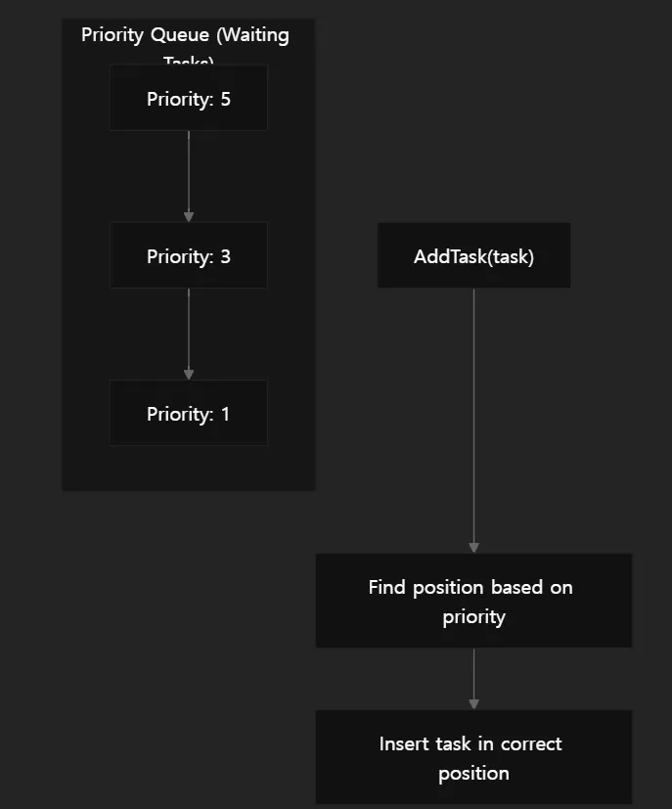Click the partially hidden Tasks) title text

tap(189, 60)
